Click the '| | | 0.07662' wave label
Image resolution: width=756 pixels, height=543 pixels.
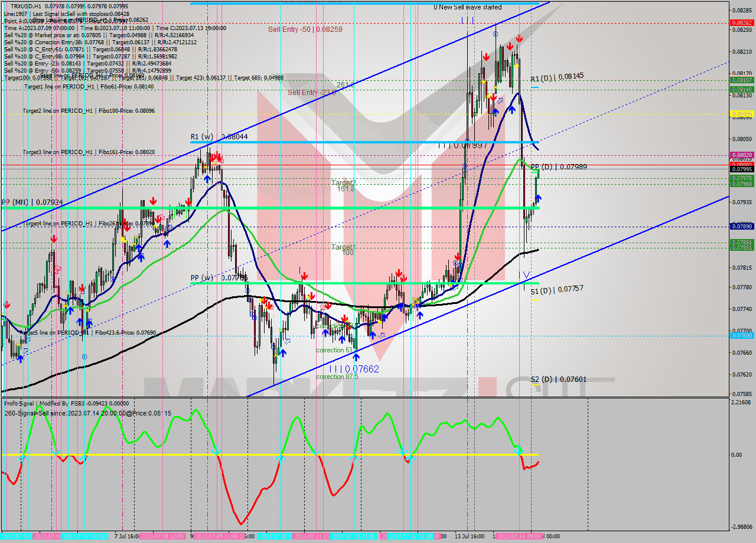click(354, 369)
